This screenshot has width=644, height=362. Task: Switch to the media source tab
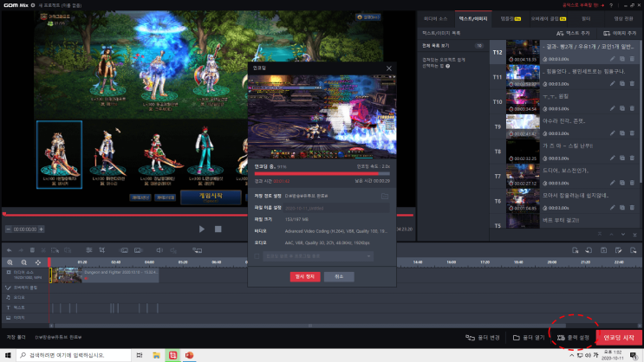(435, 19)
